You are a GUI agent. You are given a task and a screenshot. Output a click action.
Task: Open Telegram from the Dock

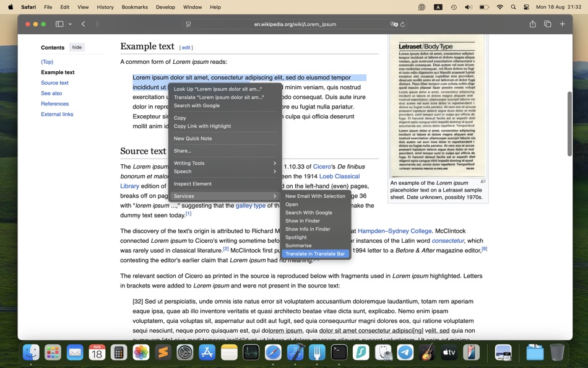pos(405,353)
